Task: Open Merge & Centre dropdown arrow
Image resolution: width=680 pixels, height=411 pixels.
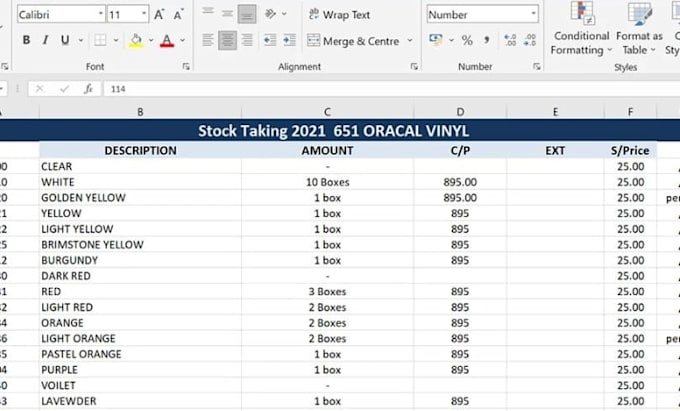Action: (410, 41)
